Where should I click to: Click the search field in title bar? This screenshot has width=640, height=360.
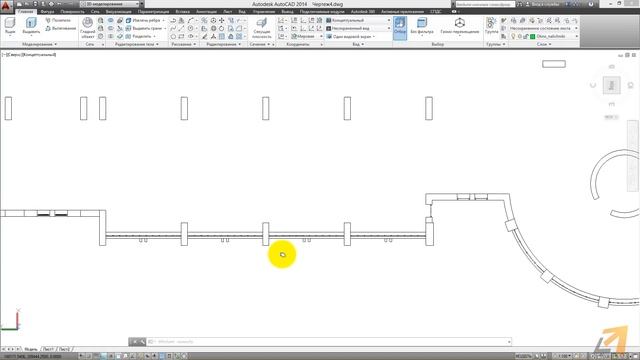tap(485, 4)
